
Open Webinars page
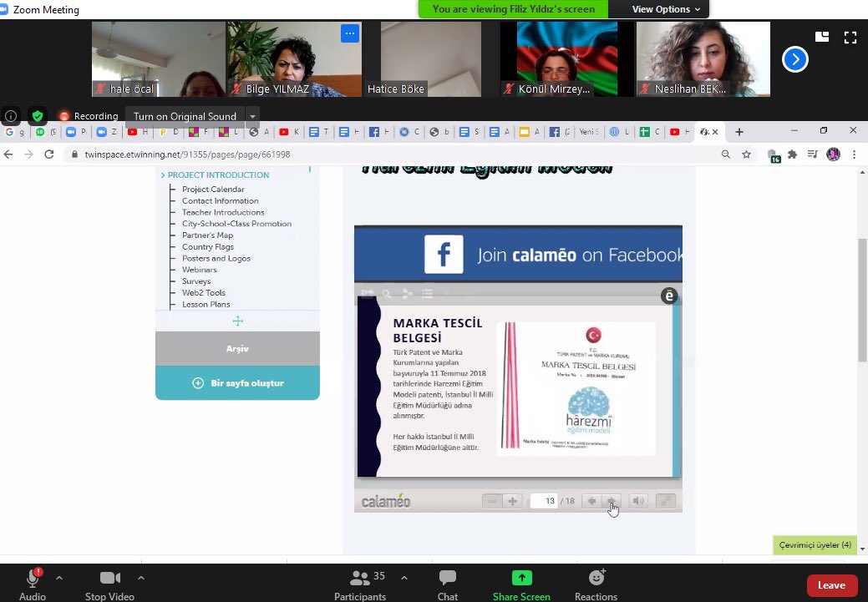pyautogui.click(x=200, y=270)
